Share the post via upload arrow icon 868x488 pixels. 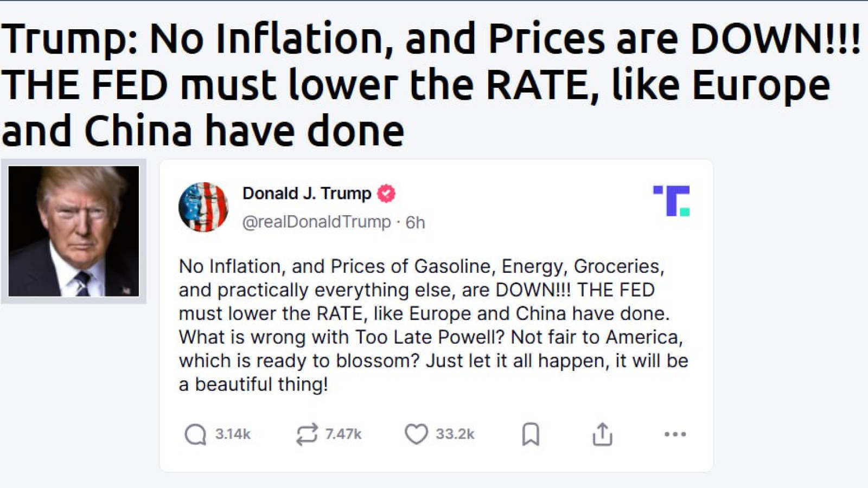coord(602,434)
